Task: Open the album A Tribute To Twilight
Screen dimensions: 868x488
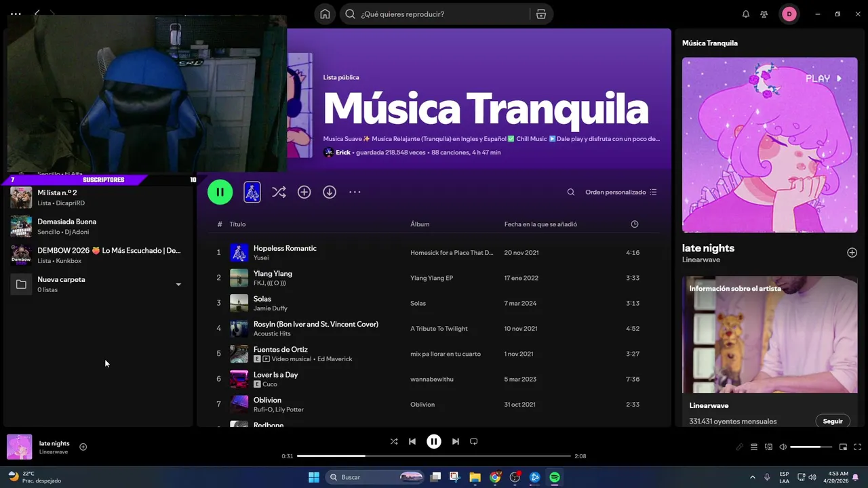Action: click(439, 329)
